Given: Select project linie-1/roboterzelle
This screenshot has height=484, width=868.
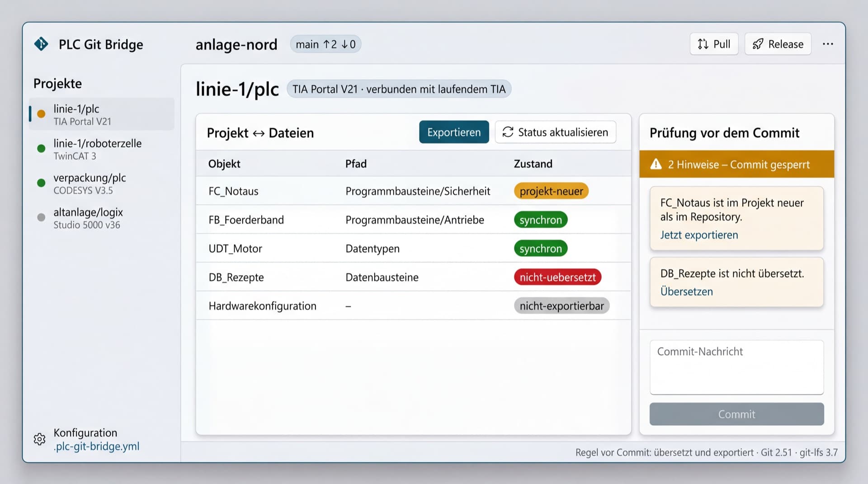Looking at the screenshot, I should pyautogui.click(x=102, y=149).
